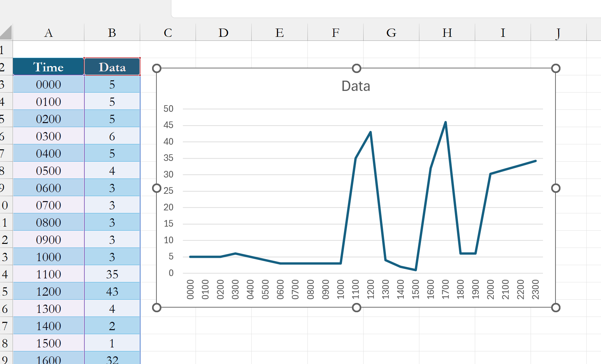
Task: Click the chart peak at 1200
Action: coord(370,132)
